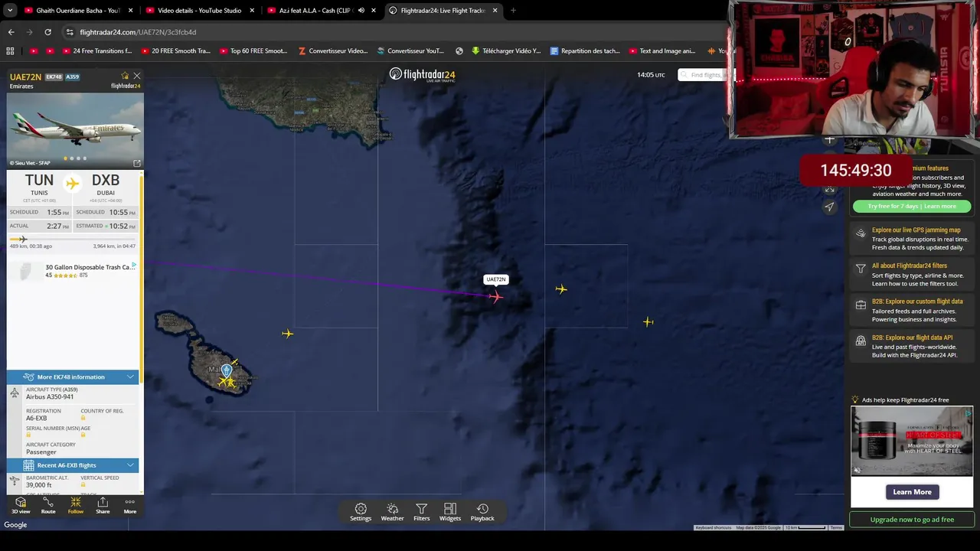Click the locked Age icon

coord(83,435)
